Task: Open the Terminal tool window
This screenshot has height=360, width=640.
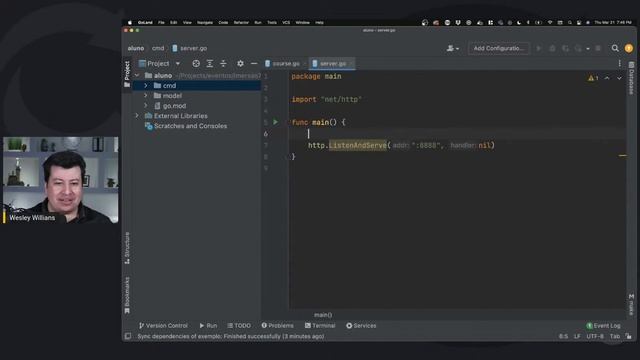Action: [320, 326]
